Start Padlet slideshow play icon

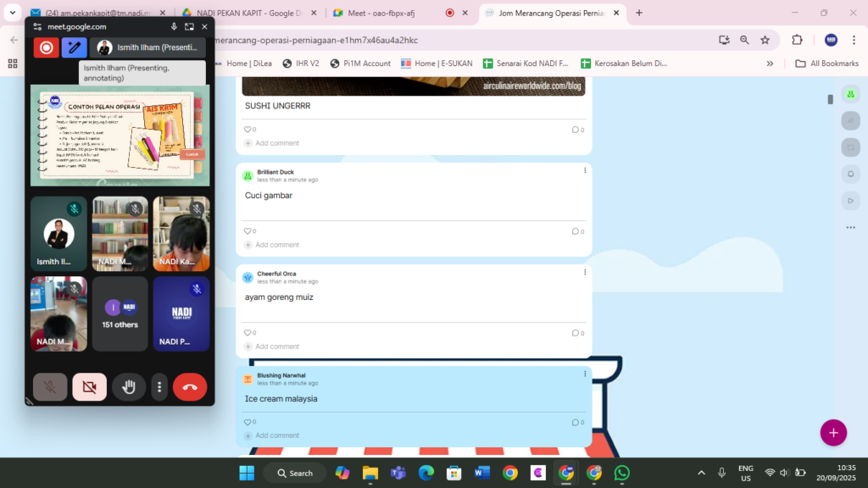pyautogui.click(x=850, y=201)
